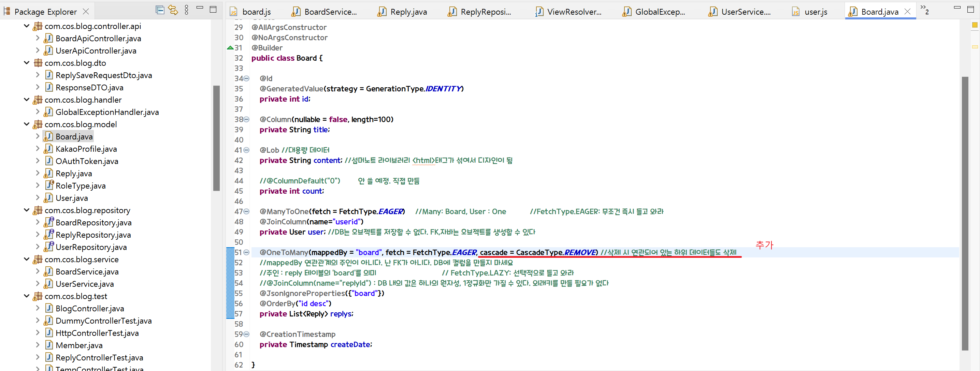
Task: Collapse com.cos.blog.controller.api package
Action: (x=27, y=26)
